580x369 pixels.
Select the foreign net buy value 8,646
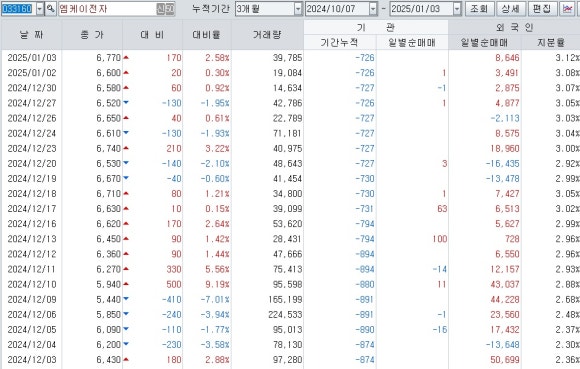tap(508, 58)
